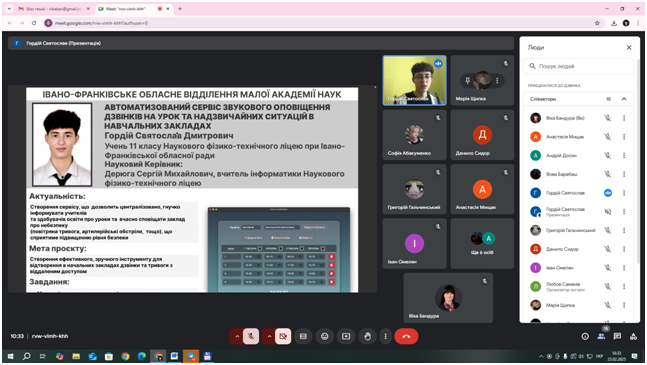Open Windows taskbar search
The height and width of the screenshot is (365, 647).
(x=26, y=356)
